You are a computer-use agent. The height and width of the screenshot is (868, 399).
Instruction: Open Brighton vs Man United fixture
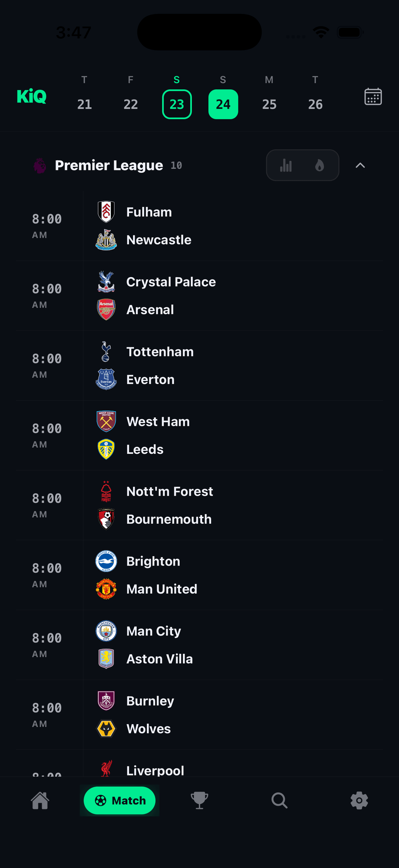pos(199,575)
